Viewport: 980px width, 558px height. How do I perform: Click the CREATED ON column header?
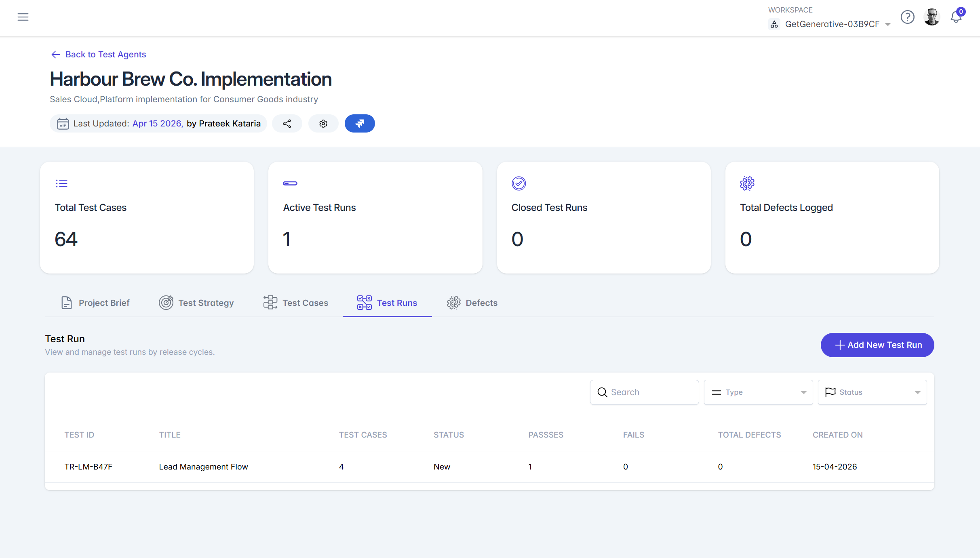(x=837, y=435)
